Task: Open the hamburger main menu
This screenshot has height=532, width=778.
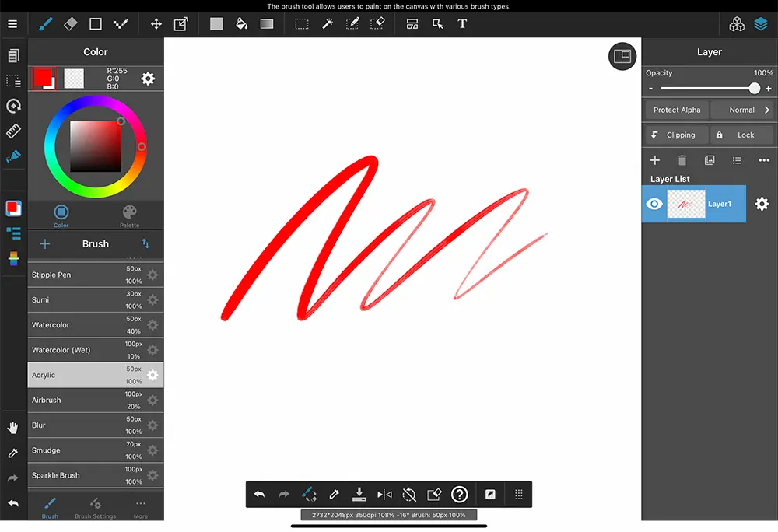Action: [12, 24]
